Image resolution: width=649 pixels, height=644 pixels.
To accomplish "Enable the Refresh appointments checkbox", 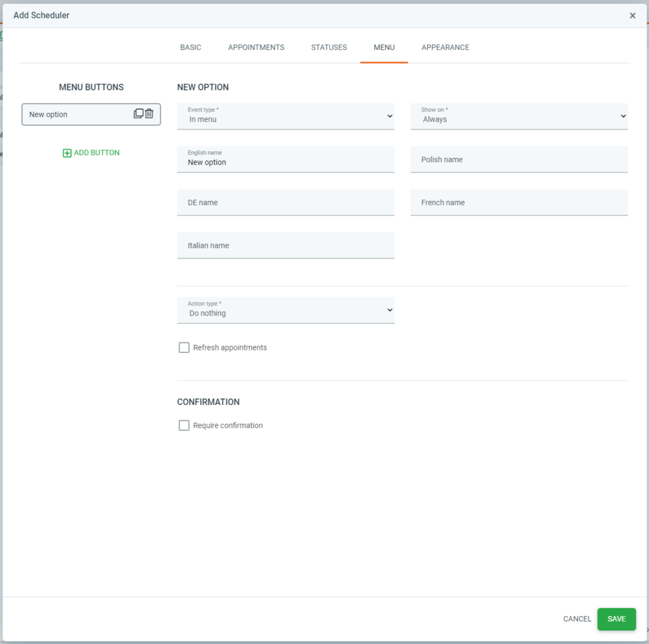I will tap(184, 348).
